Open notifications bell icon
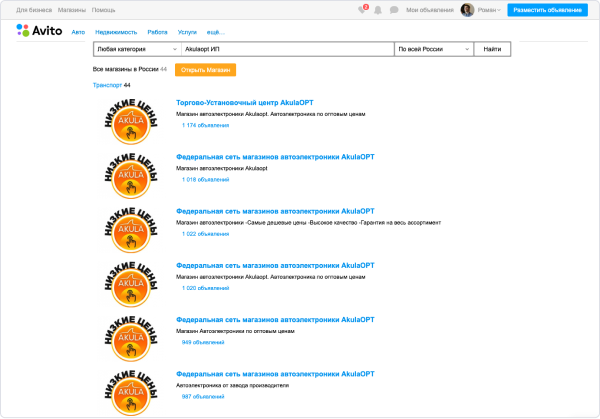 pyautogui.click(x=378, y=10)
